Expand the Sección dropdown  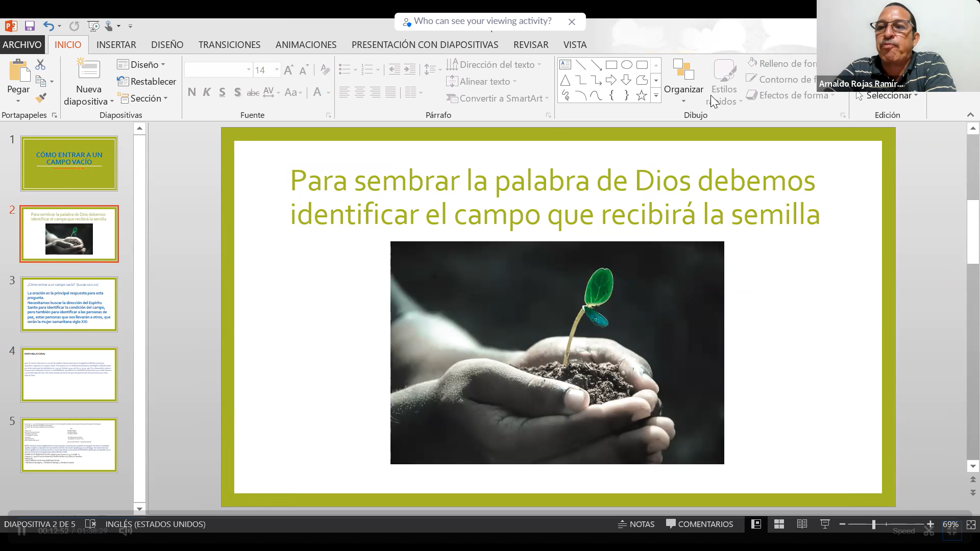point(142,98)
